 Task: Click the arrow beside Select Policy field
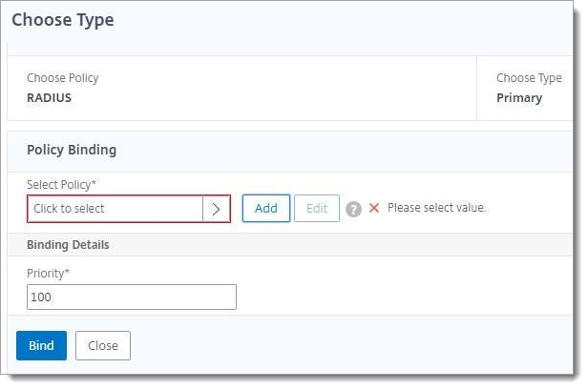pyautogui.click(x=217, y=209)
